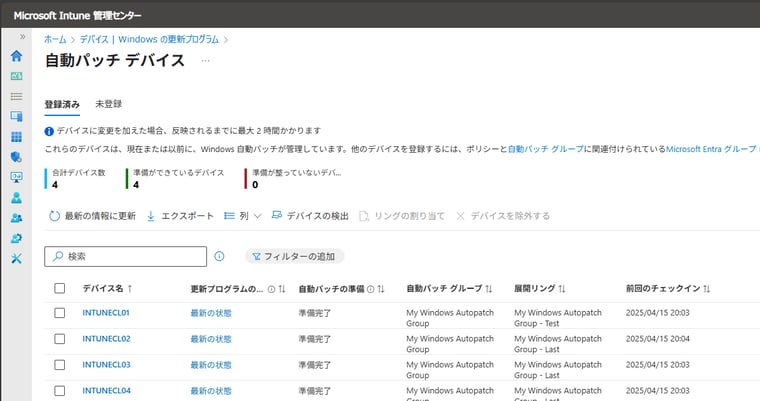The image size is (760, 401).
Task: Open device INTUNECL04
Action: (106, 391)
